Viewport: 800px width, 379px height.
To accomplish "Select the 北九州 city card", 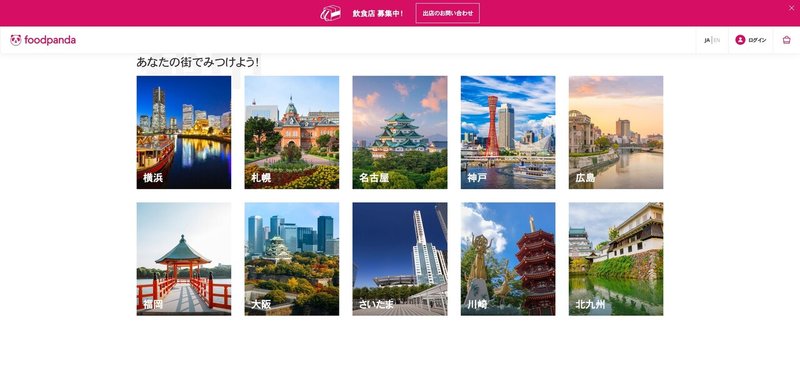I will (x=616, y=259).
